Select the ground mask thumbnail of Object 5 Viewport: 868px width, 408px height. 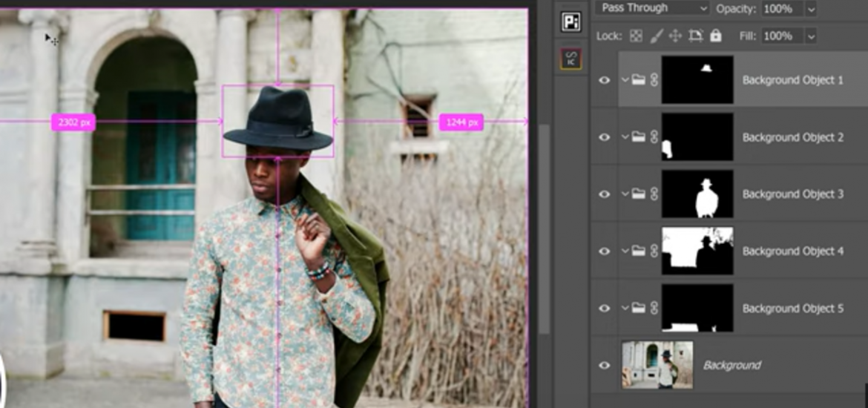pos(697,308)
